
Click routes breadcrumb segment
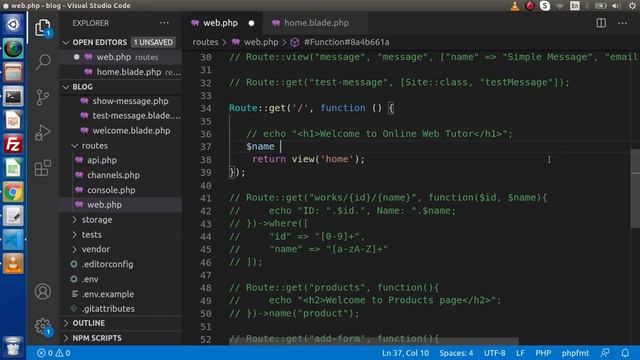point(205,42)
